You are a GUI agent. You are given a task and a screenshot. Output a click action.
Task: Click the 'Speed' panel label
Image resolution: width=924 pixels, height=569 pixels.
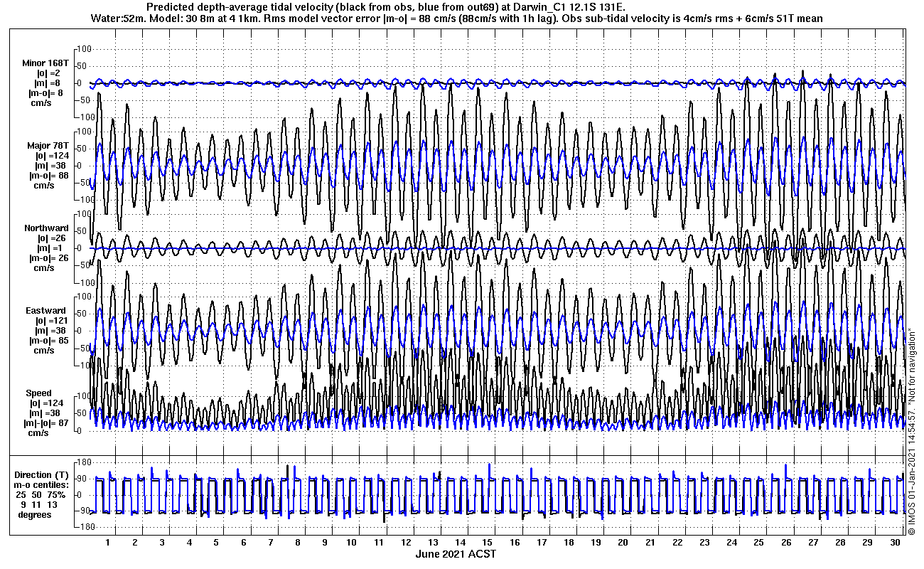click(x=38, y=393)
